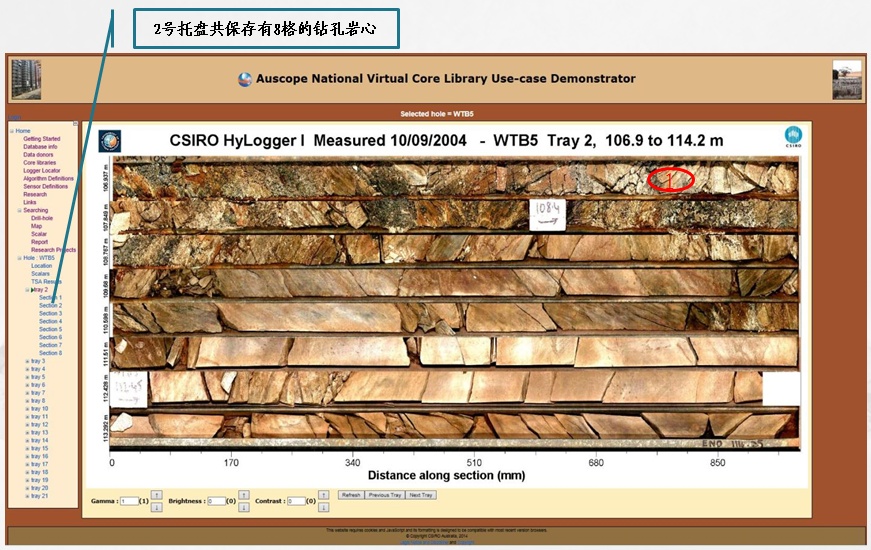This screenshot has width=871, height=550.
Task: Expand the tray 21 node
Action: 27,496
